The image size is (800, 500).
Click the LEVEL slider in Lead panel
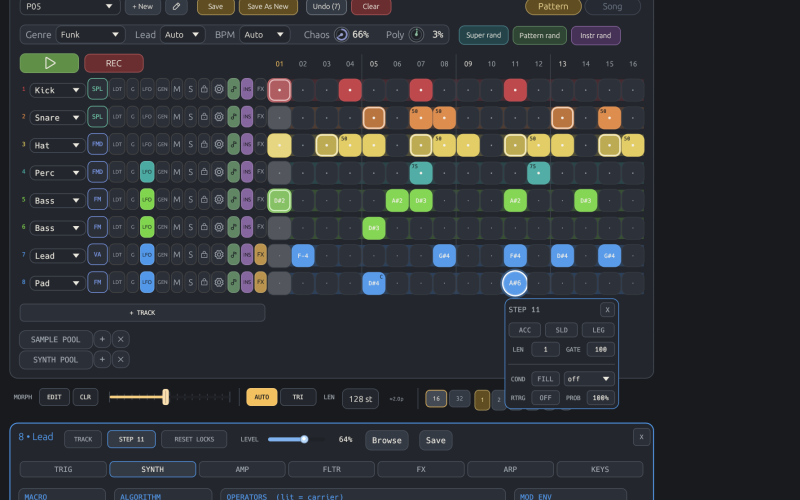[296, 439]
